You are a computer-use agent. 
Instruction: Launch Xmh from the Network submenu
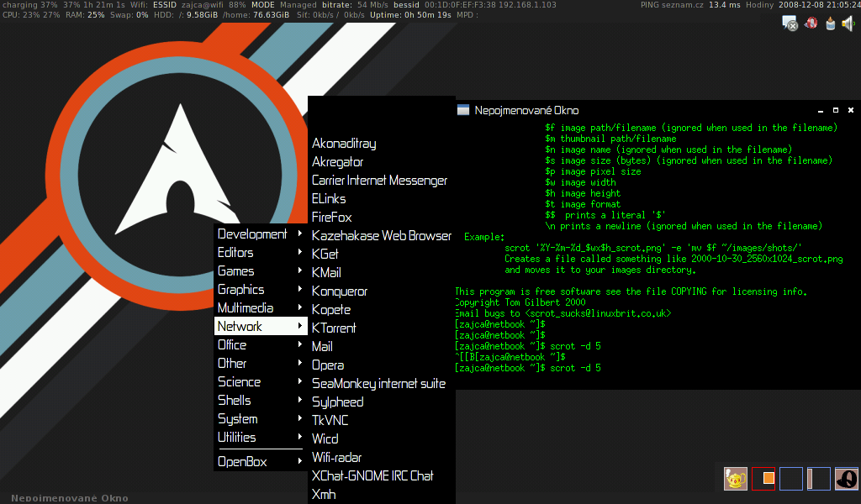tap(382, 494)
